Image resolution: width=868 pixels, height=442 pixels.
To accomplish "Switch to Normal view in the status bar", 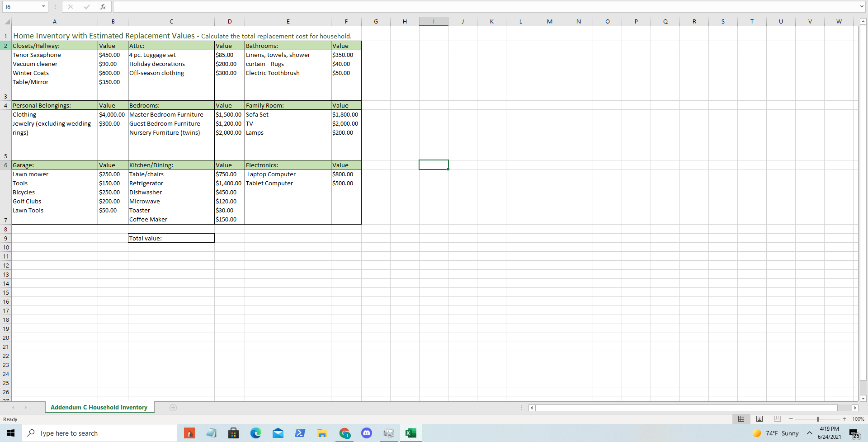I will (741, 419).
